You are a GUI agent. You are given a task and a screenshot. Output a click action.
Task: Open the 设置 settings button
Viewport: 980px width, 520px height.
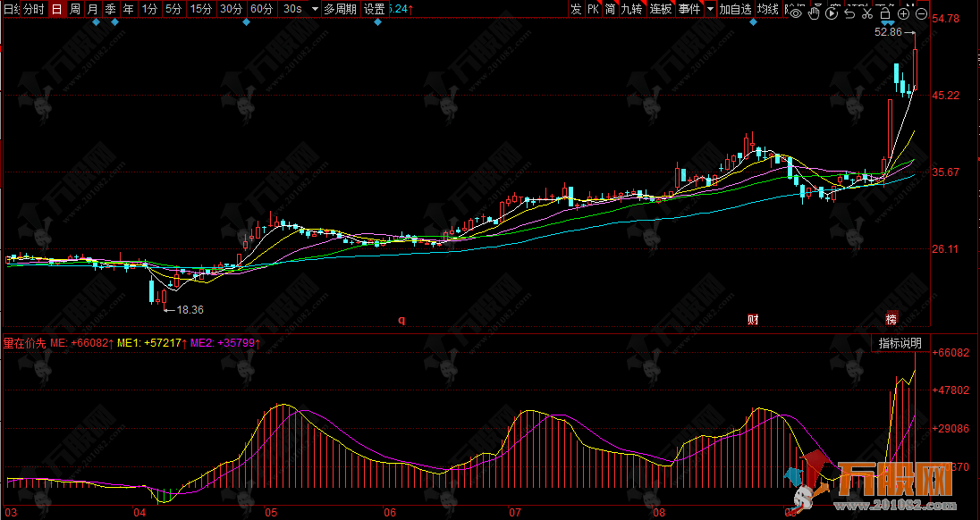point(374,9)
